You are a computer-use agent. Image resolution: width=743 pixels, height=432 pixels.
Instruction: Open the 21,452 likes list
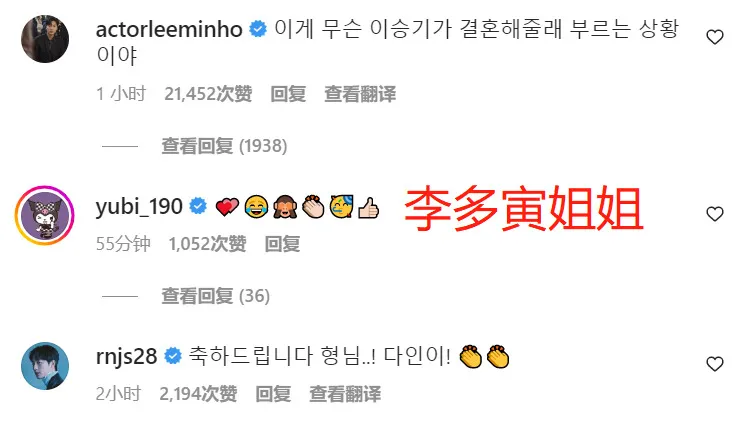point(208,94)
